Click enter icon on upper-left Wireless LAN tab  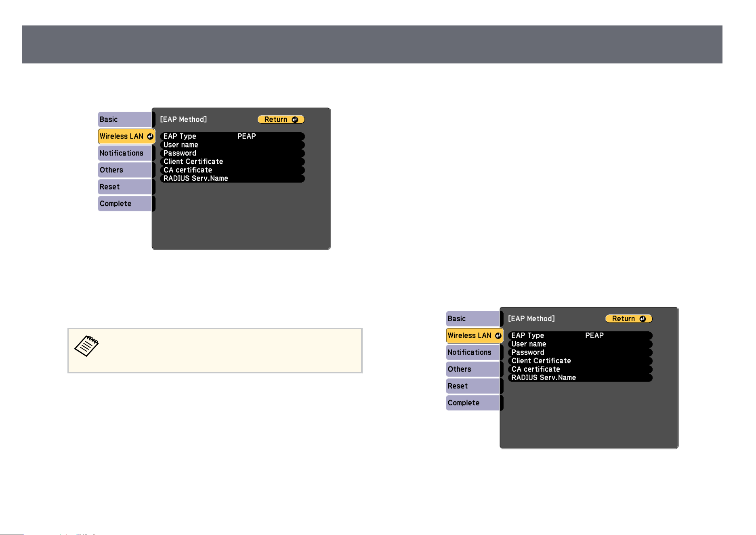[x=150, y=137]
